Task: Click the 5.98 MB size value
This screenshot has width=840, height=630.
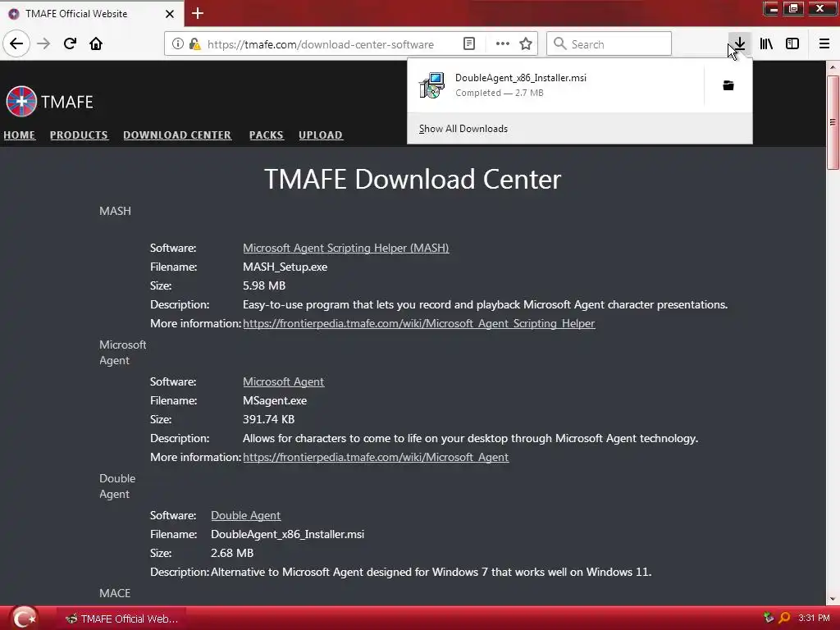Action: point(264,285)
